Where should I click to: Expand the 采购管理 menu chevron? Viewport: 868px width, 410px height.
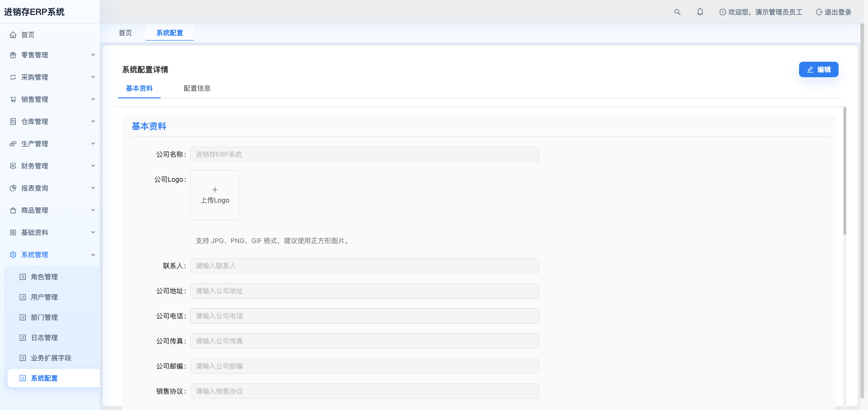[x=93, y=77]
